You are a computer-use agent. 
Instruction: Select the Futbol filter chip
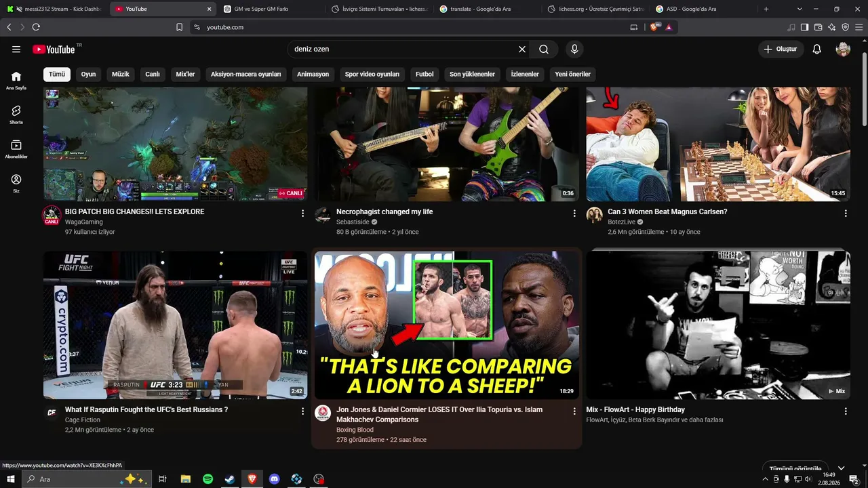coord(425,75)
